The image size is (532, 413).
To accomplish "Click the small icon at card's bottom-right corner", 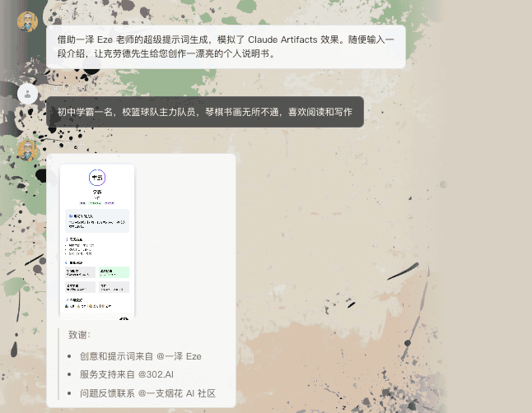I will 125,316.
